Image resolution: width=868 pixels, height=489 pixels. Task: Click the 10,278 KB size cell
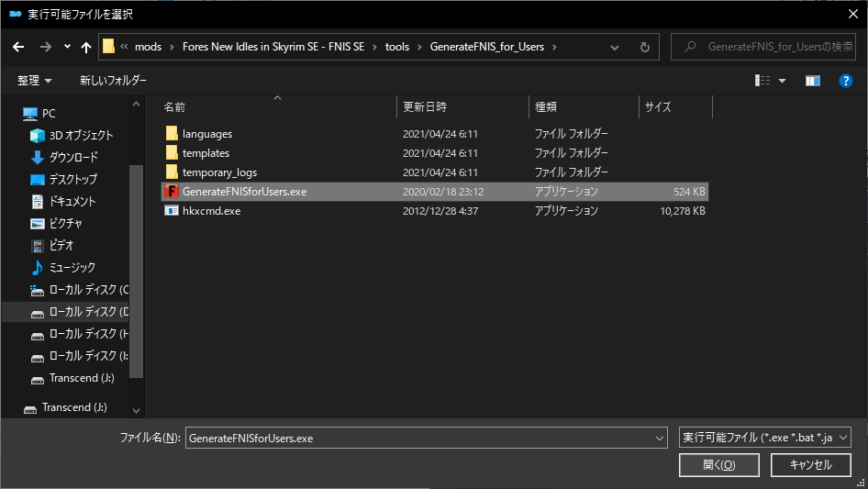[683, 211]
